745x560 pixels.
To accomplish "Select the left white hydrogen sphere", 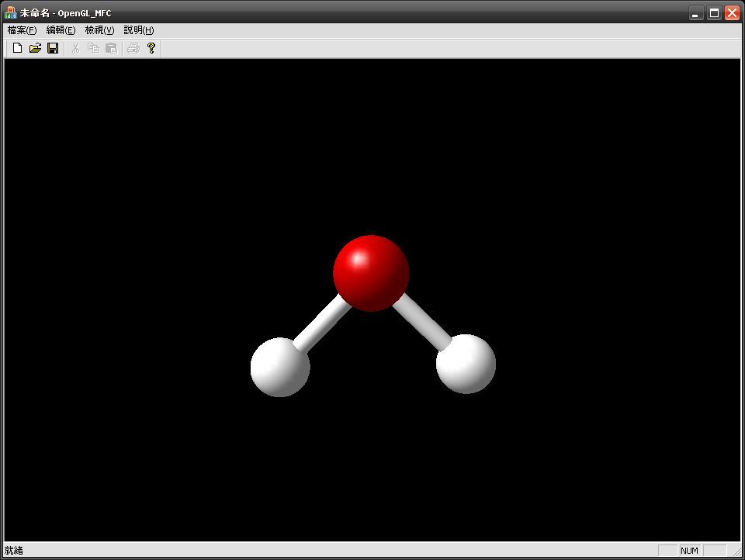I will coord(280,367).
